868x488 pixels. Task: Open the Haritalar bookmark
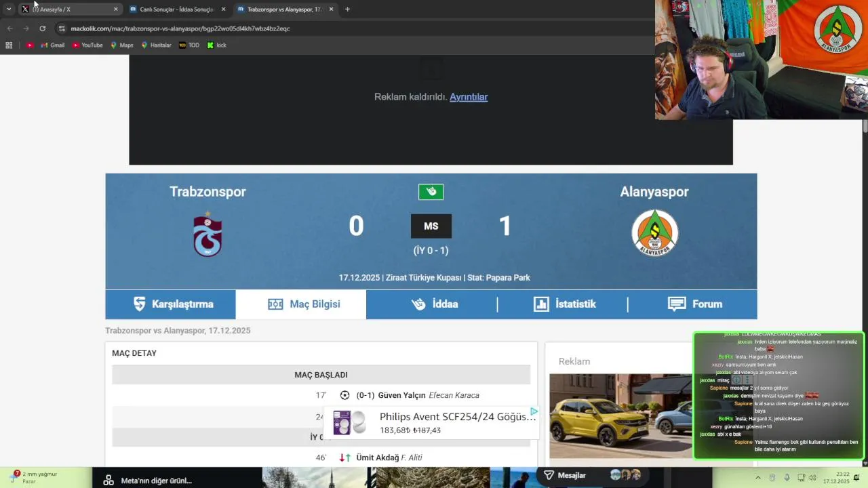[x=156, y=45]
